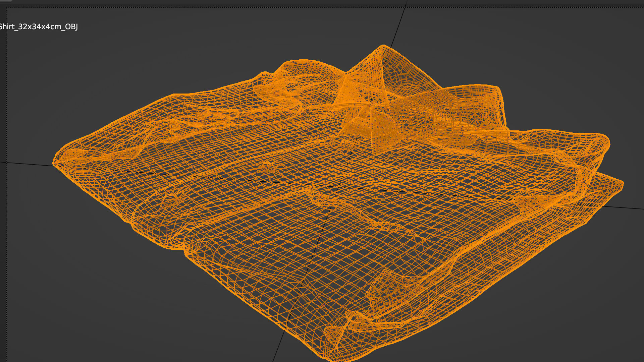The height and width of the screenshot is (362, 644).
Task: Click the far right tip of the shirt mesh
Action: point(622,184)
